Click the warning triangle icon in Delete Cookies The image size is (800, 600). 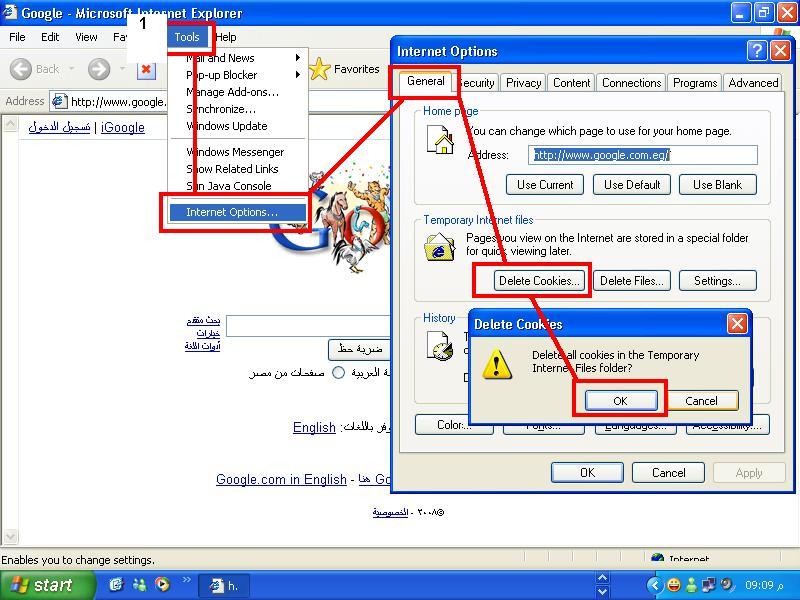coord(496,364)
